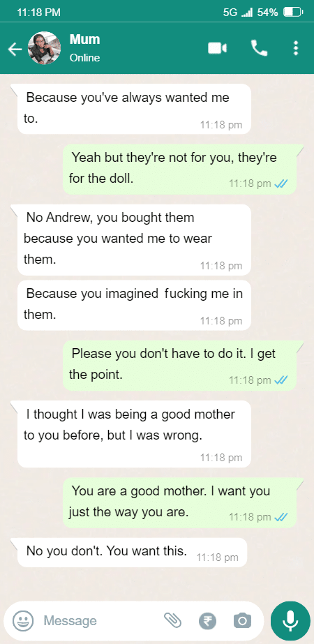Image resolution: width=314 pixels, height=644 pixels.
Task: Tap the battery icon in status bar
Action: [292, 13]
